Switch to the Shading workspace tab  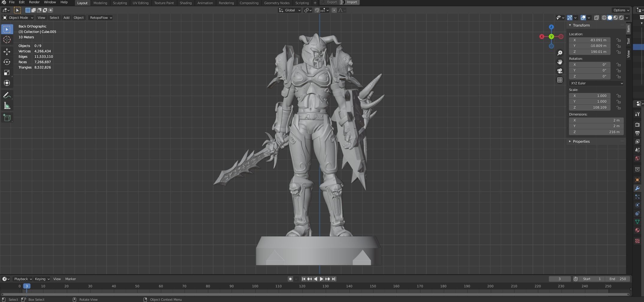(x=185, y=3)
